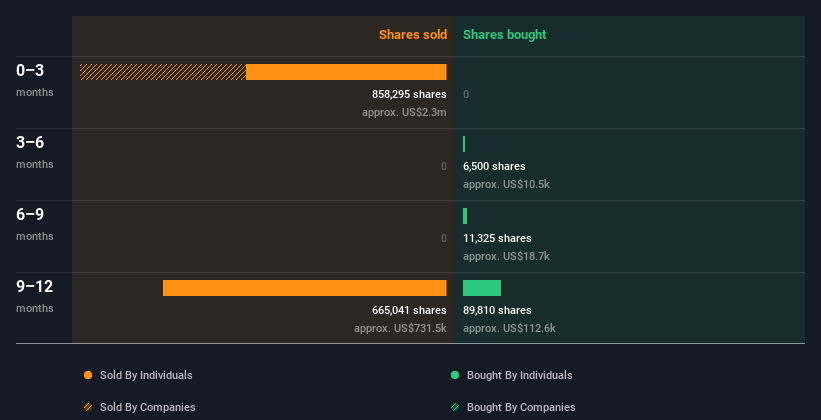Click the Shares bought column header
This screenshot has height=420, width=821.
coord(505,35)
